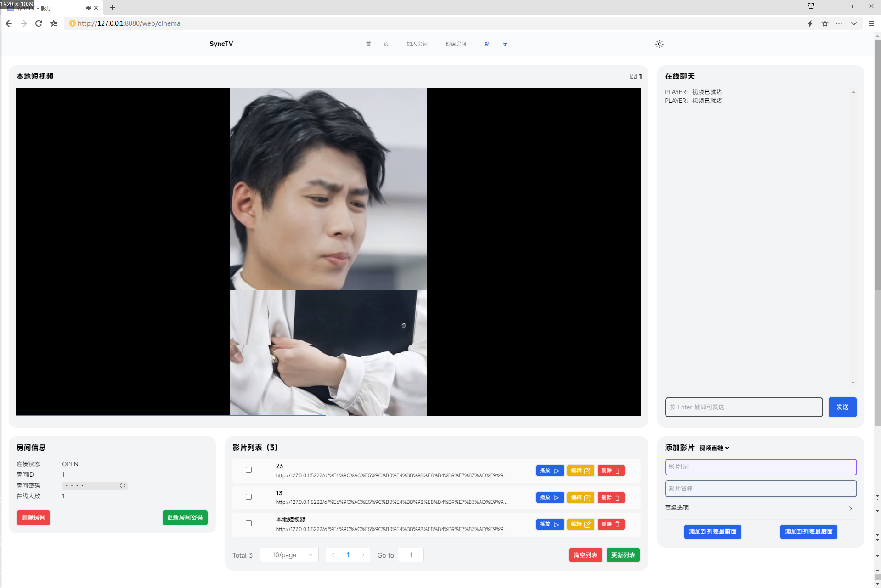Click the blue 发送 chat button

(x=842, y=407)
